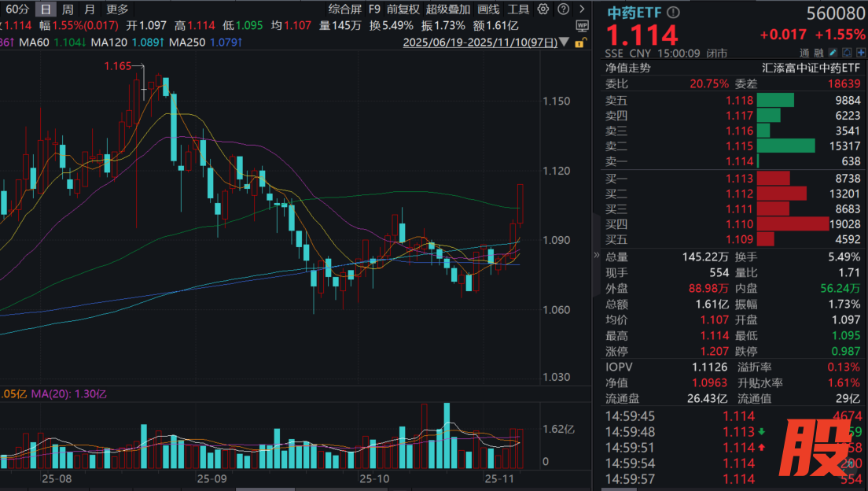The image size is (868, 491).
Task: Click the info icon beside 中药ETF
Action: coord(673,13)
